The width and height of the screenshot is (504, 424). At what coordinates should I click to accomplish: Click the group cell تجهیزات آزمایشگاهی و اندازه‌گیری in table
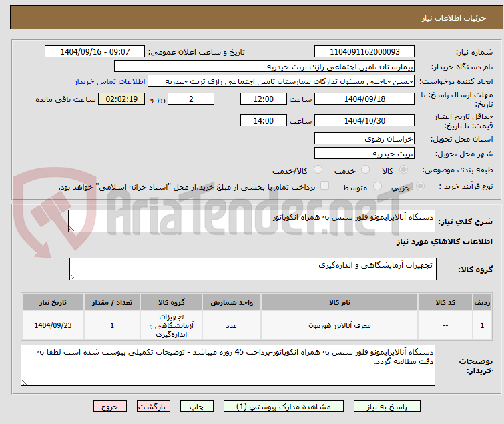(171, 325)
